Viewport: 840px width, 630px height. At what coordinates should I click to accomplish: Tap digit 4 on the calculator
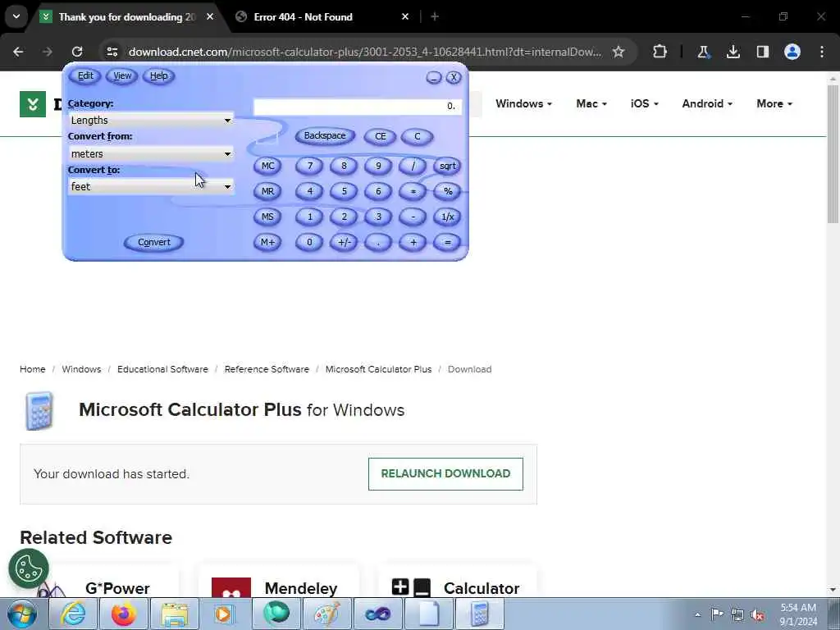point(309,191)
